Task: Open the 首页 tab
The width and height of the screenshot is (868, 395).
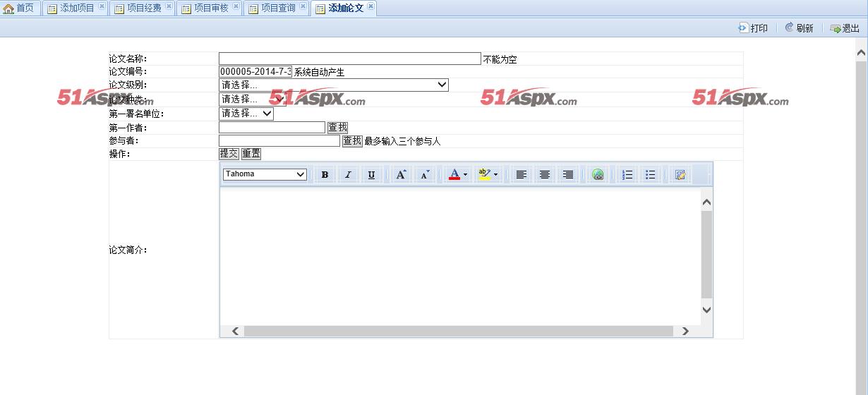Action: [19, 8]
